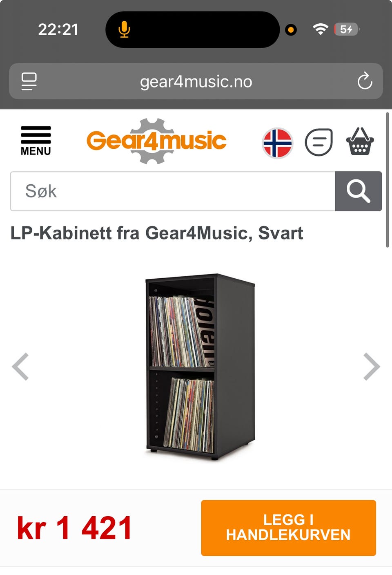392x575 pixels.
Task: Tap the Wi-Fi status icon
Action: (321, 29)
